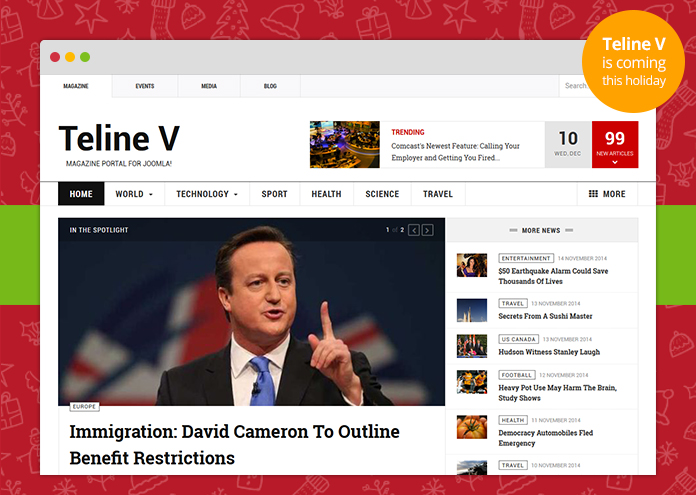Show the next spotlight slide
The height and width of the screenshot is (495, 696).
click(427, 230)
